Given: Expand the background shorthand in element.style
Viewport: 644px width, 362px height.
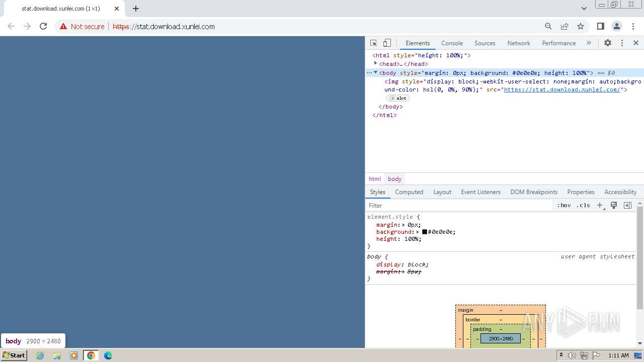Looking at the screenshot, I should (x=418, y=232).
